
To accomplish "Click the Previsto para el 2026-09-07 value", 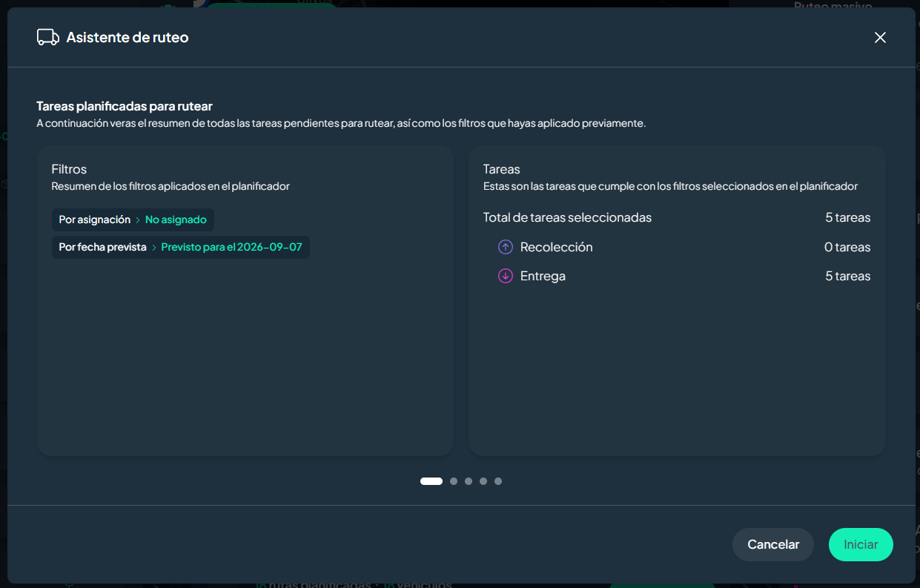I will pyautogui.click(x=231, y=248).
